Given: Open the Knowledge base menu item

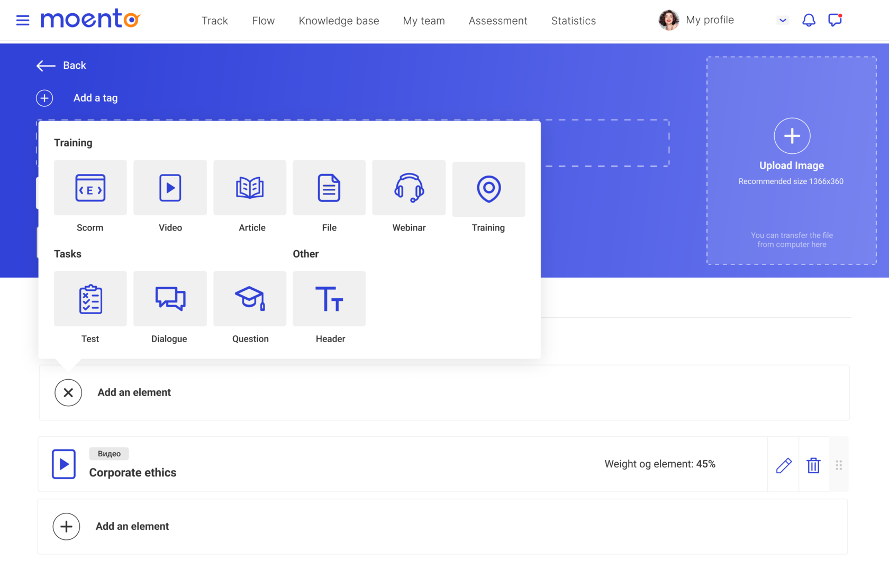Looking at the screenshot, I should coord(339,21).
